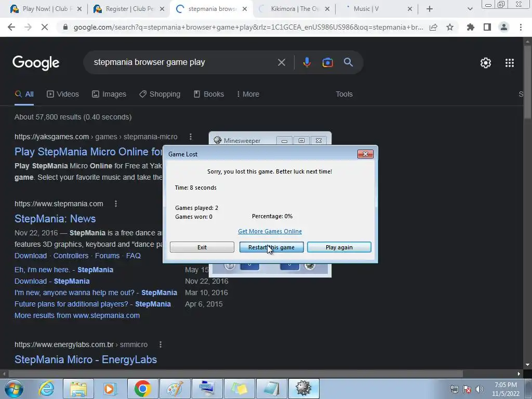Open options menu for yaksgames result
Image resolution: width=532 pixels, height=399 pixels.
coord(191,137)
